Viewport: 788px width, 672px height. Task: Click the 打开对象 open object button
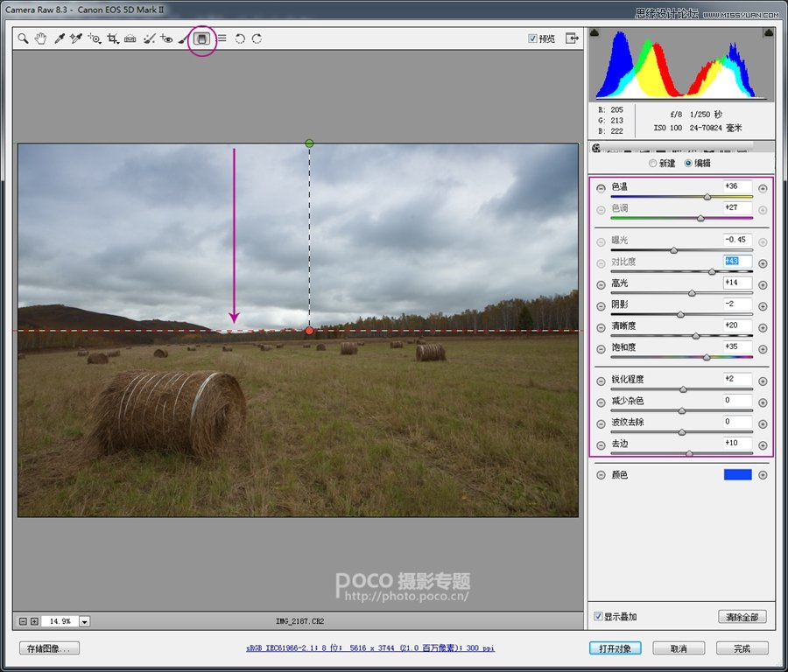coord(615,648)
